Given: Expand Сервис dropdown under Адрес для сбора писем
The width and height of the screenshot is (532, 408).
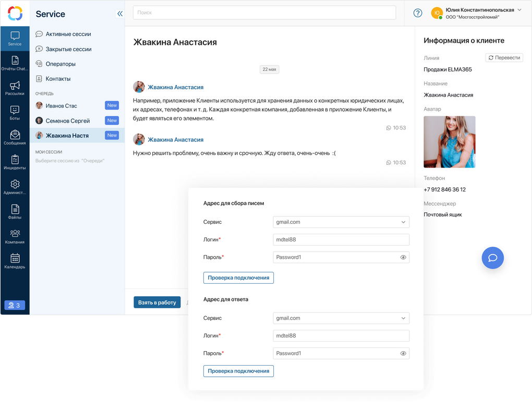Looking at the screenshot, I should tap(341, 222).
